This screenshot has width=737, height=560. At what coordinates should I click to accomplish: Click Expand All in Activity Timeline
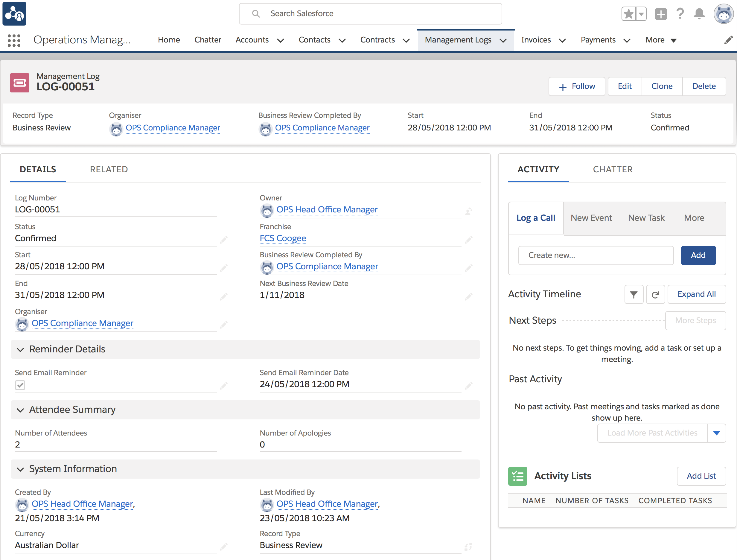click(697, 294)
